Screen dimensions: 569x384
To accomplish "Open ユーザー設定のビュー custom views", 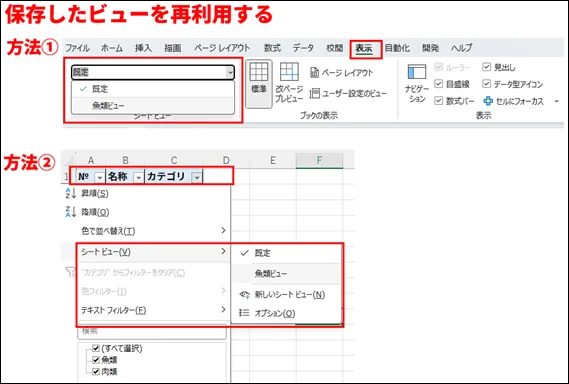I will tap(348, 94).
